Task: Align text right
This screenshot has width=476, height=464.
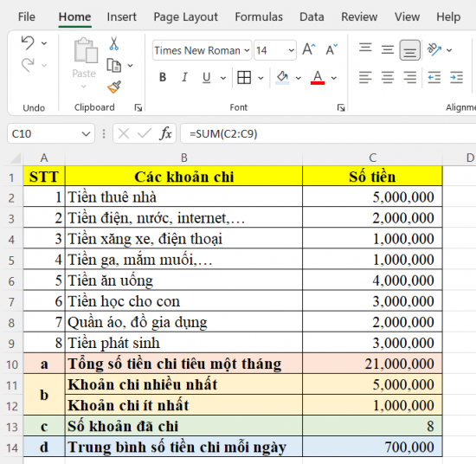Action: tap(410, 77)
